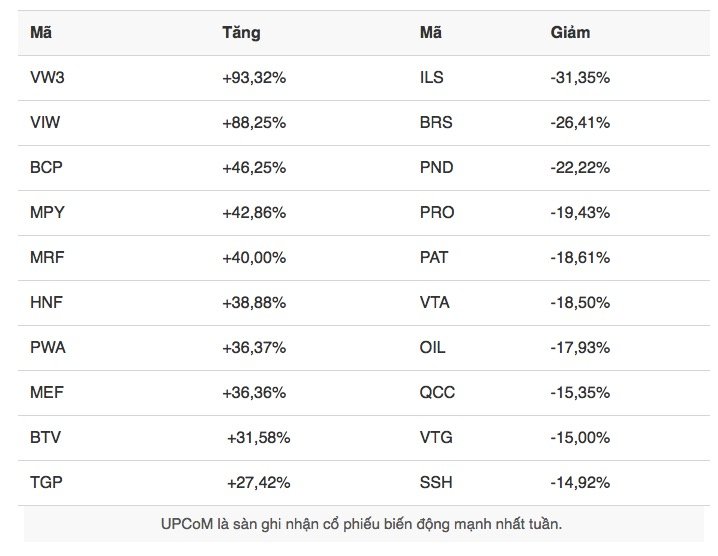Image resolution: width=718 pixels, height=556 pixels.
Task: Select the VIW ticker cell
Action: point(45,122)
